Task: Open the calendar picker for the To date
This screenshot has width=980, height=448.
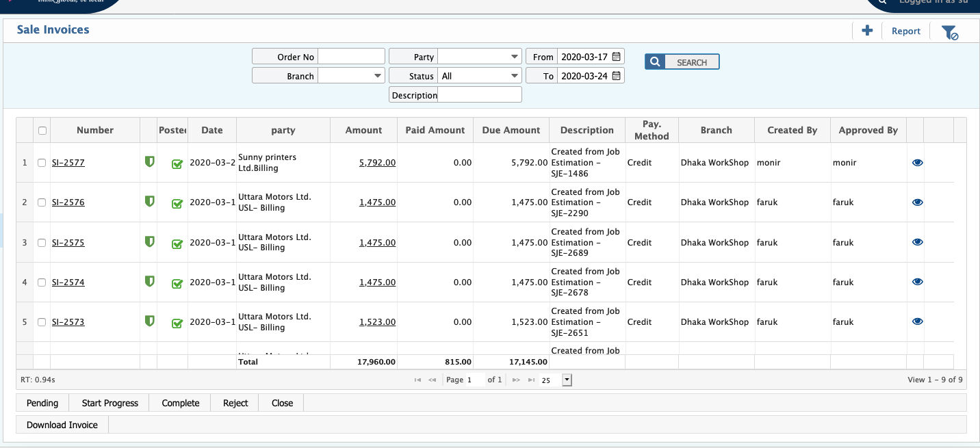Action: pyautogui.click(x=617, y=75)
